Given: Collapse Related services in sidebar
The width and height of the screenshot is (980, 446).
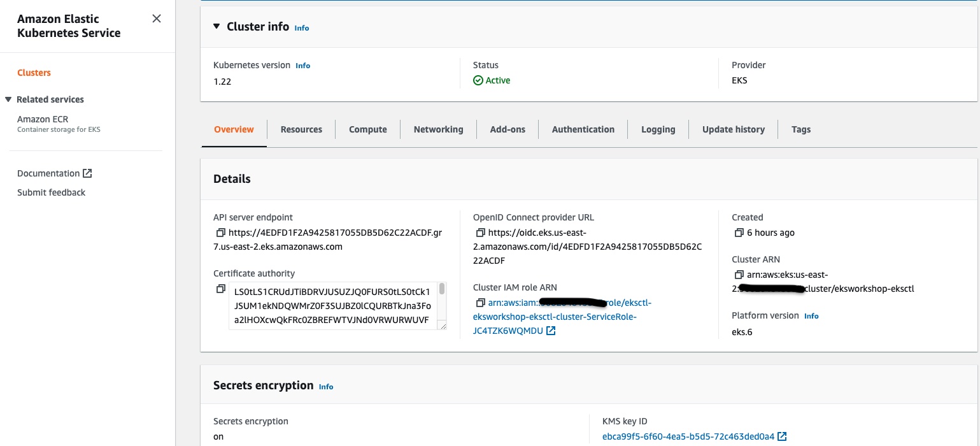Looking at the screenshot, I should pyautogui.click(x=8, y=99).
